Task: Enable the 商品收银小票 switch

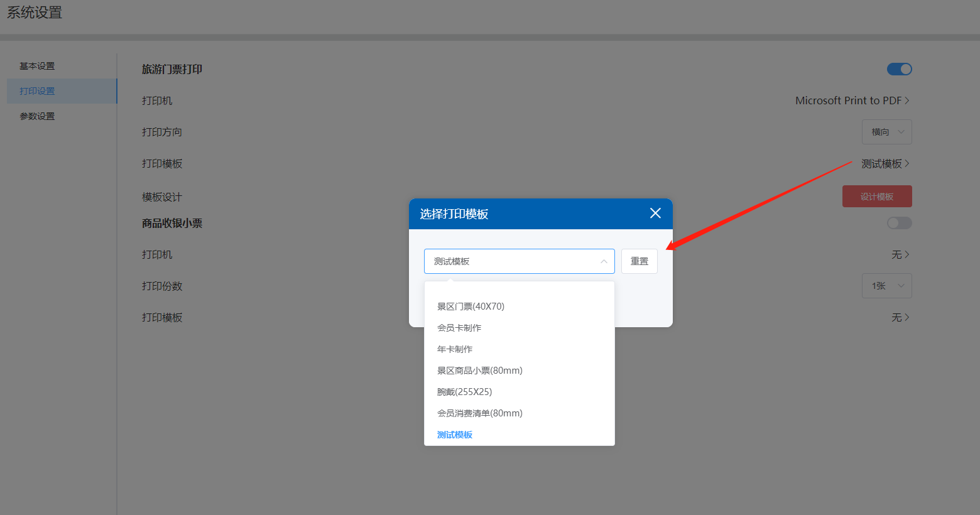Action: pos(899,223)
